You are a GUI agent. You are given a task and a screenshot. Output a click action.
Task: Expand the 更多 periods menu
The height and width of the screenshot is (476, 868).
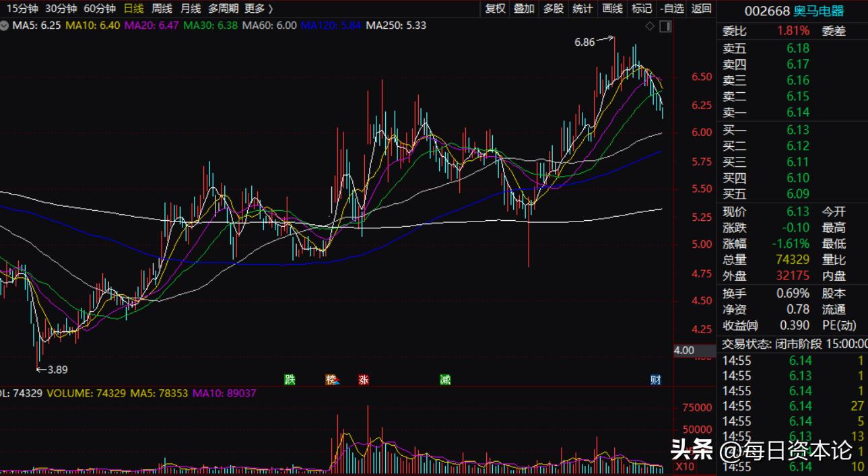tap(259, 9)
